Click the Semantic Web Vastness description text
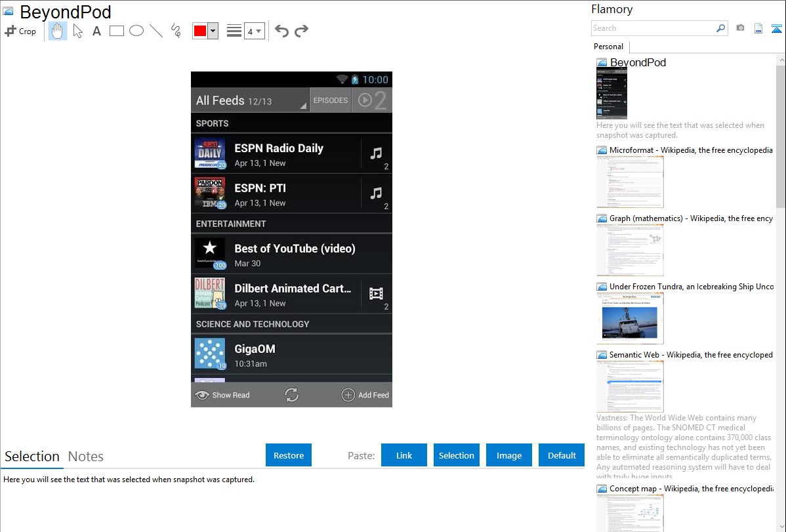 [684, 447]
